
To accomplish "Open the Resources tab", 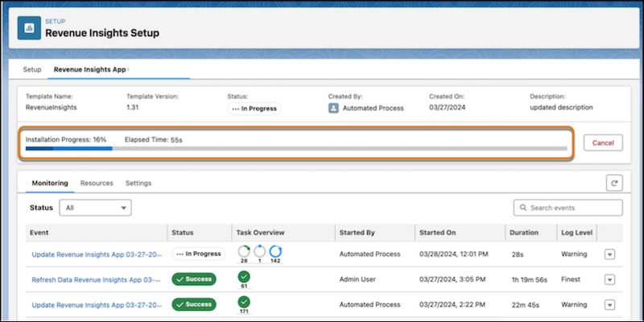I will (97, 184).
